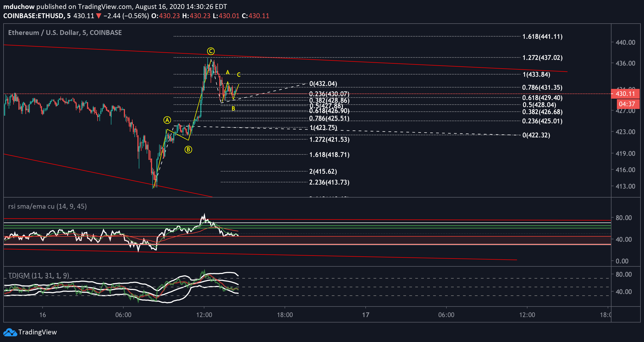Screen dimensions: 644x342
Task: Select Fibonacci label 0.5(428.04)
Action: click(x=539, y=105)
